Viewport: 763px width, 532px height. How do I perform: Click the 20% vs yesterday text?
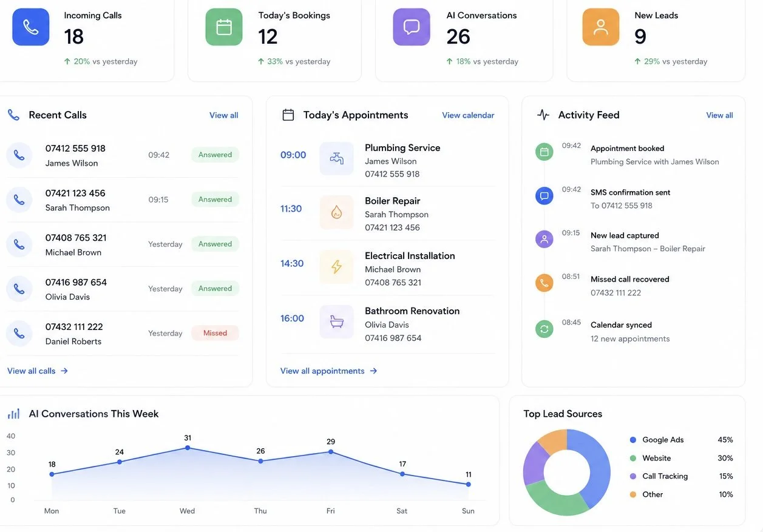[106, 61]
